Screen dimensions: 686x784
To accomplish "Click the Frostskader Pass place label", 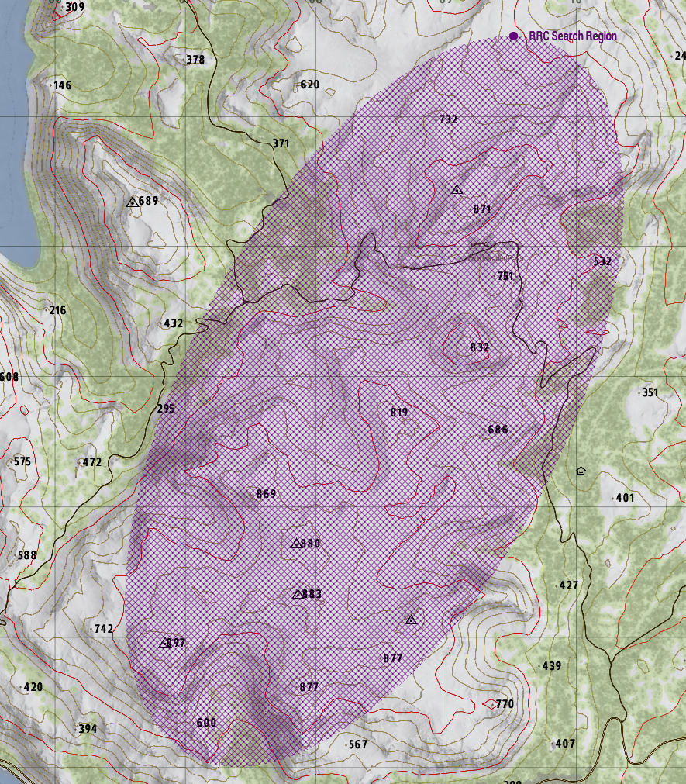I will 497,257.
